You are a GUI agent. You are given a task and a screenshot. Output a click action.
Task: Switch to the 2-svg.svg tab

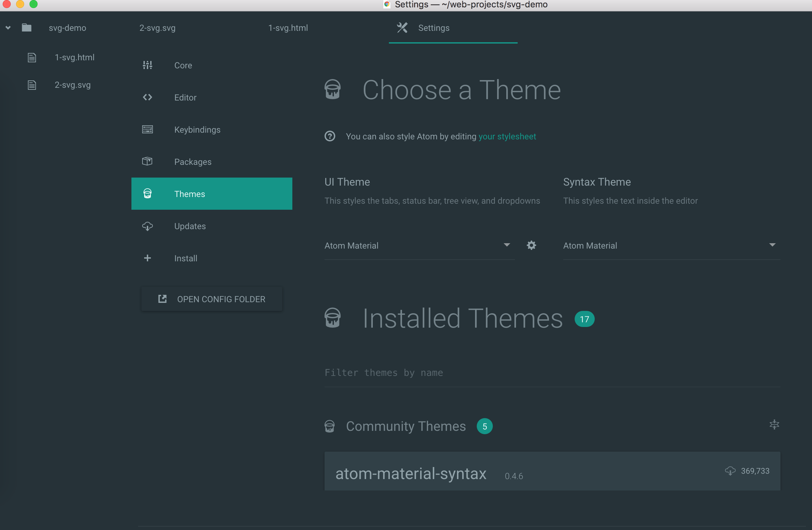[157, 28]
